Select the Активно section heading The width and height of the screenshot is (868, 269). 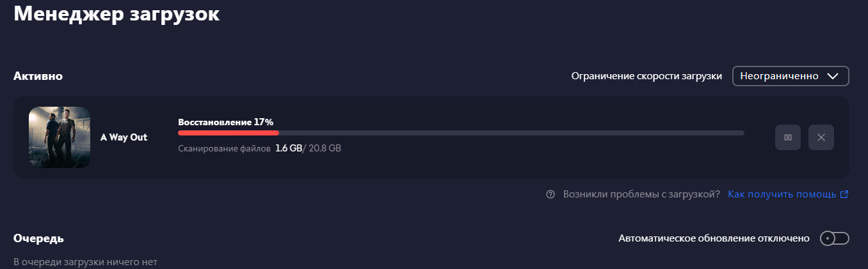point(38,77)
